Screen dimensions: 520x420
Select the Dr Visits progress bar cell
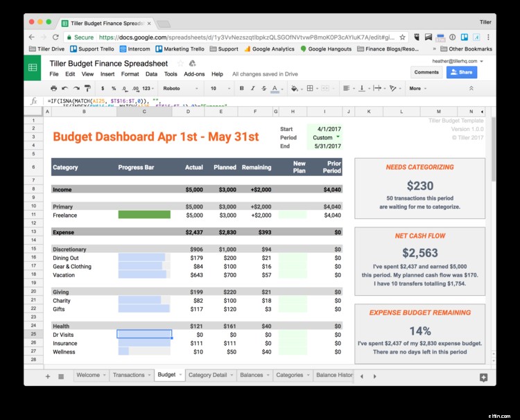(x=144, y=334)
